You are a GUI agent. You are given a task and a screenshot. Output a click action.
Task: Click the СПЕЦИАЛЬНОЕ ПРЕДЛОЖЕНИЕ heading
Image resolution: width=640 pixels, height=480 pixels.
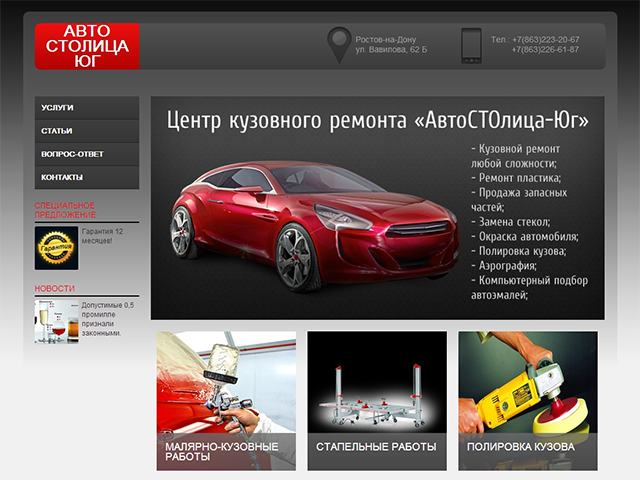click(x=65, y=210)
